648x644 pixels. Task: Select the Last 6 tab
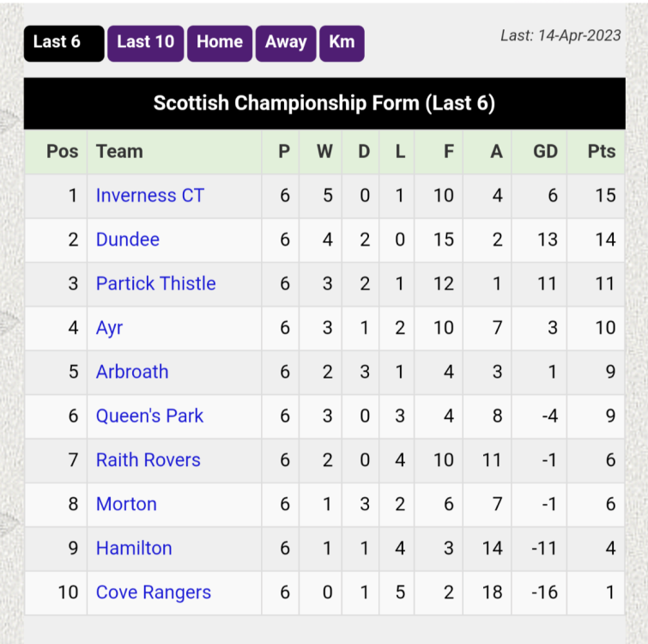[x=64, y=44]
